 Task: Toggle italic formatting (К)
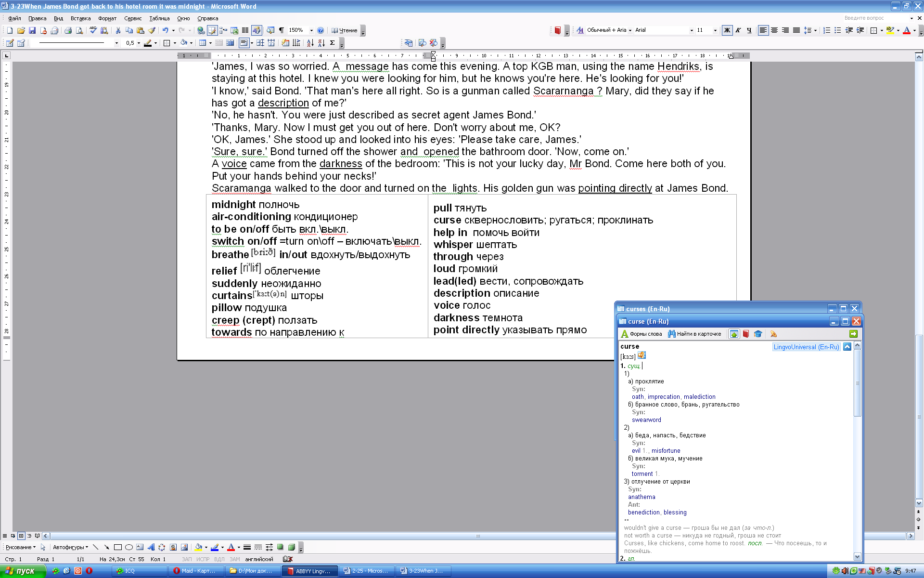pos(738,30)
